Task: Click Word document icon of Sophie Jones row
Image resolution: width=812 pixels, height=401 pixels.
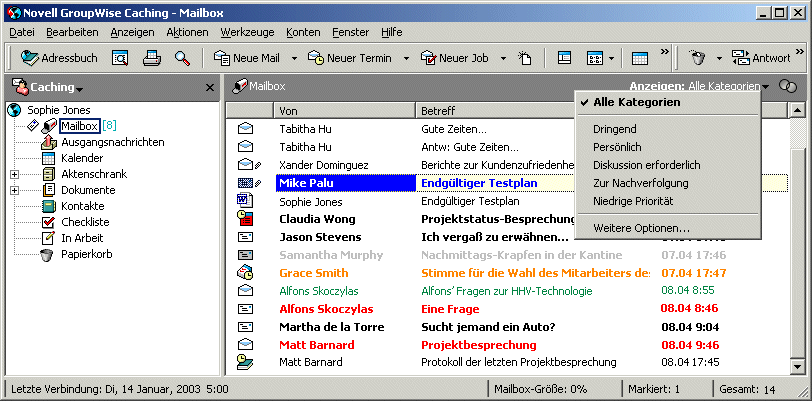Action: pos(244,201)
